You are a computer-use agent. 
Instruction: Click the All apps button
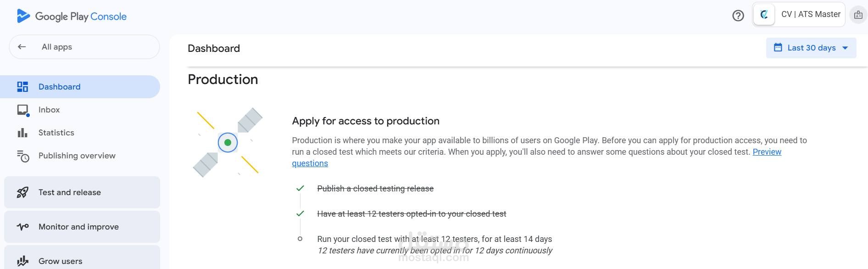tap(84, 47)
